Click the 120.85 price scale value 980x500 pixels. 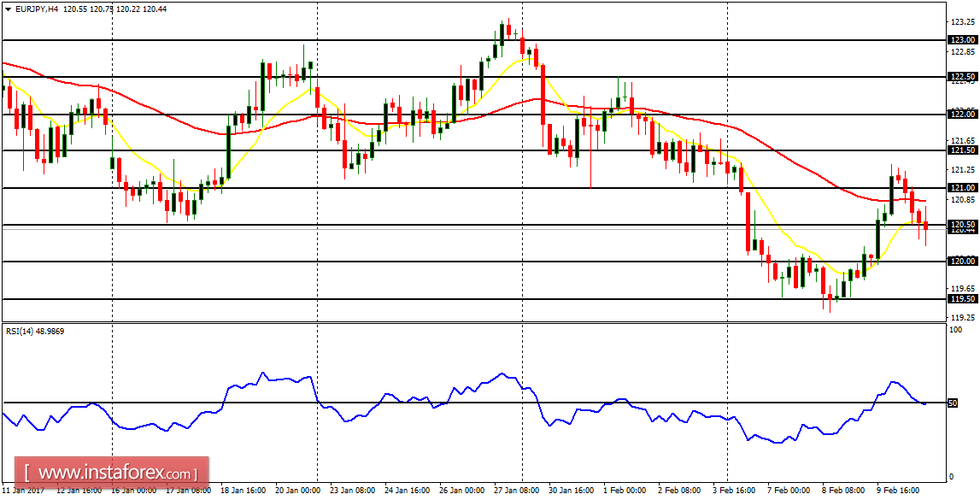point(963,200)
